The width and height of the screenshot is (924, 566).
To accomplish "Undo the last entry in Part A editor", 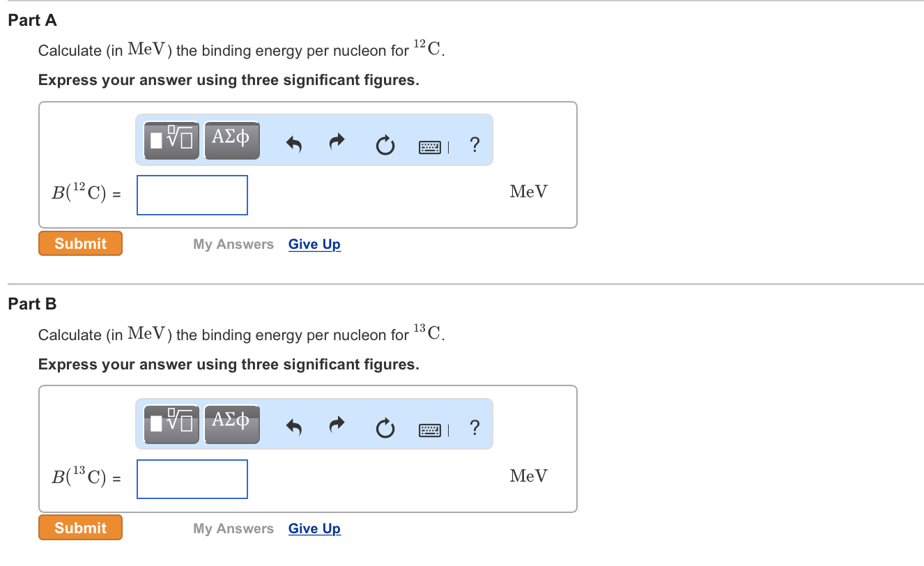I will pyautogui.click(x=293, y=144).
